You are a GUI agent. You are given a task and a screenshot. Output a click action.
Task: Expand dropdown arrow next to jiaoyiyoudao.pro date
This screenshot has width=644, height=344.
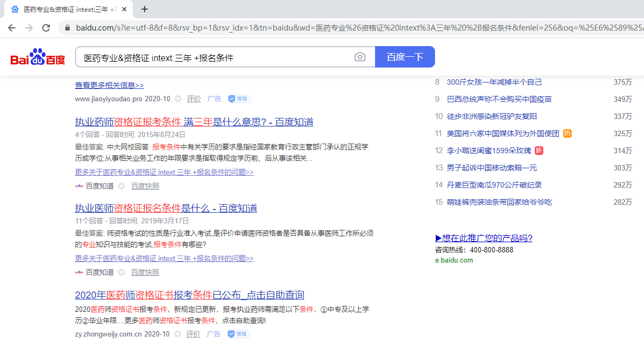pos(178,99)
